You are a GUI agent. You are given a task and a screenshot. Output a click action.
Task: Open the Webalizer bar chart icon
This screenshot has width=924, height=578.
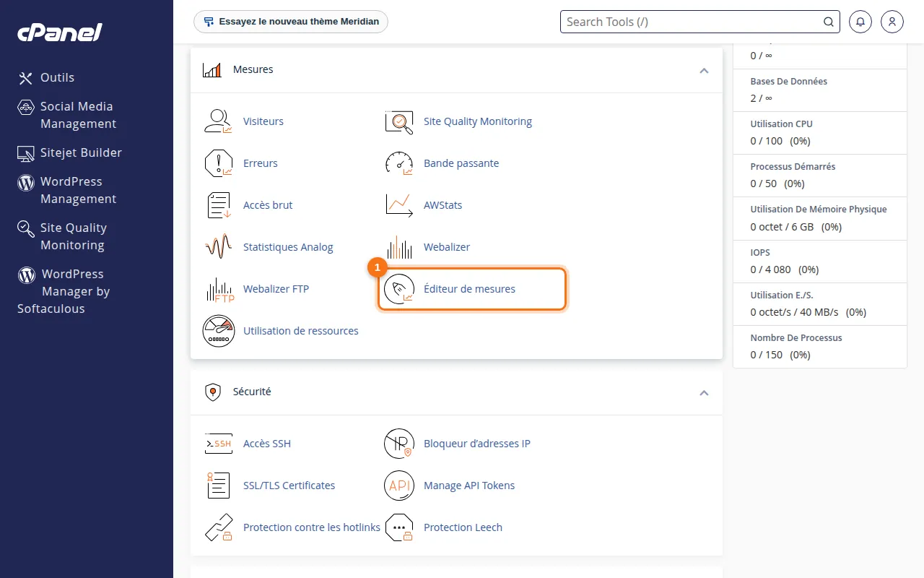coord(399,247)
